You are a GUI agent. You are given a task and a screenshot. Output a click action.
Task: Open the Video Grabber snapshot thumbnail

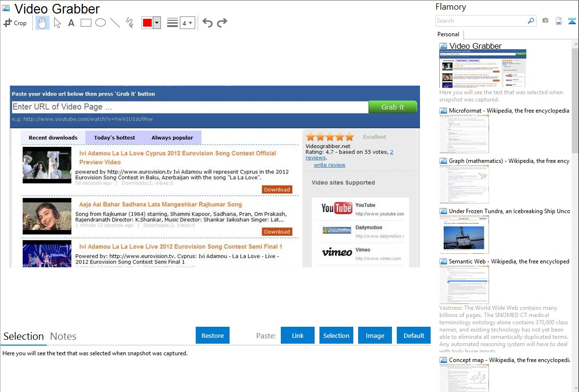click(483, 69)
